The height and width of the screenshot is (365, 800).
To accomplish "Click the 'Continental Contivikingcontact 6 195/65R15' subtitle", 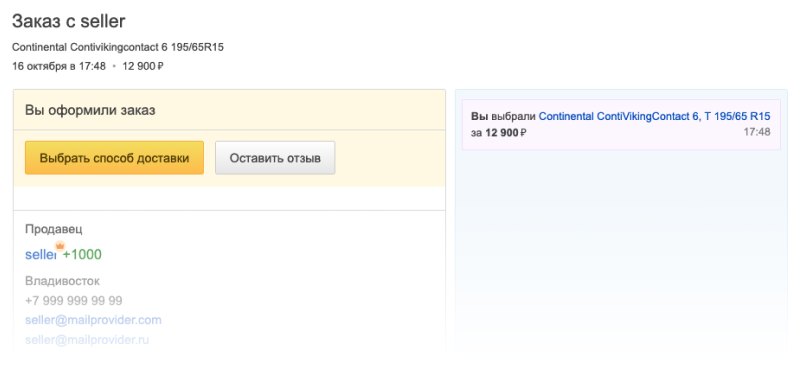I will pos(118,47).
